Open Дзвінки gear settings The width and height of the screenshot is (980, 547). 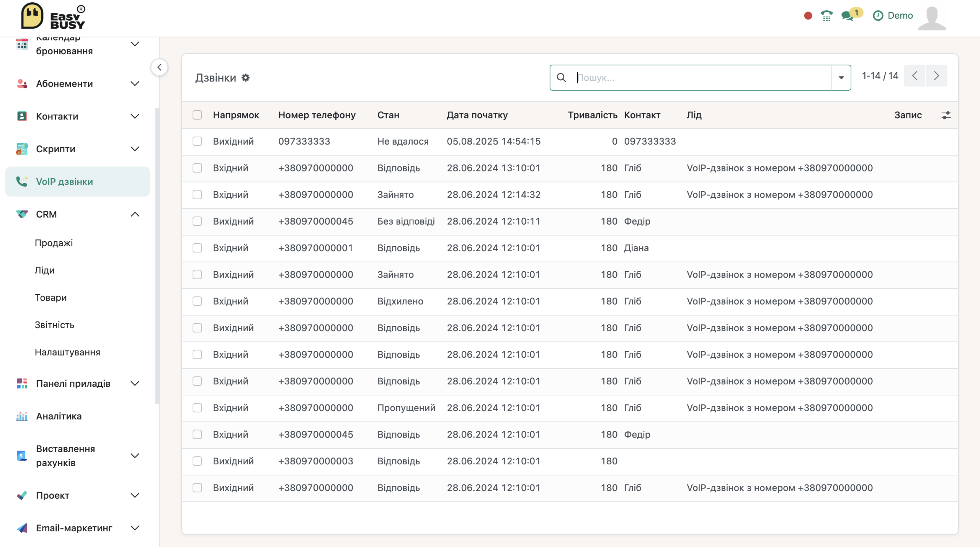pyautogui.click(x=245, y=78)
